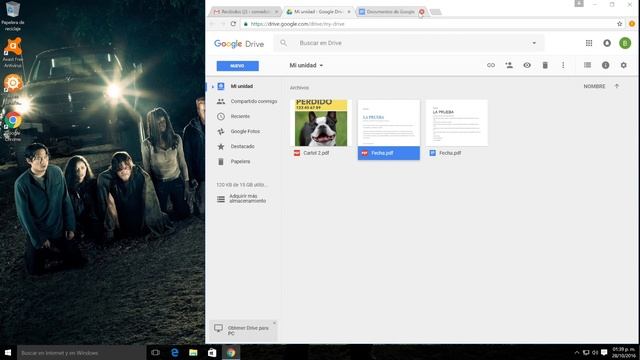Click the Windows search box
Viewport: 640px width, 360px height.
81,353
